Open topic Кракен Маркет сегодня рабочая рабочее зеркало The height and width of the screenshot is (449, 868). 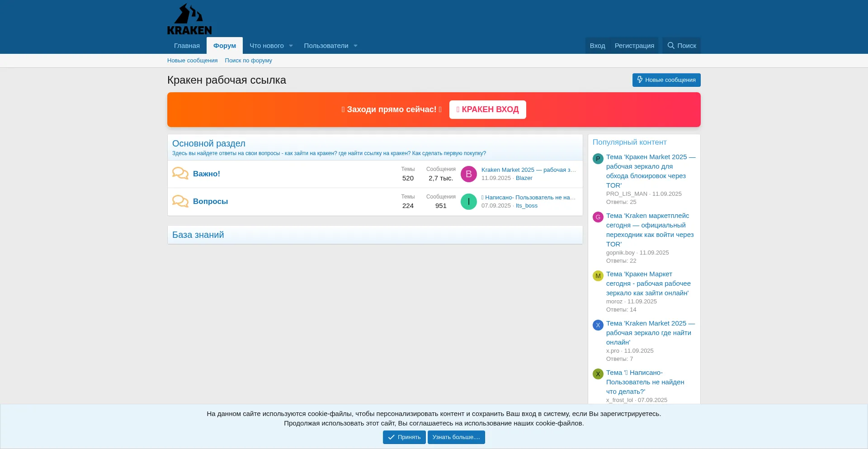tap(649, 284)
